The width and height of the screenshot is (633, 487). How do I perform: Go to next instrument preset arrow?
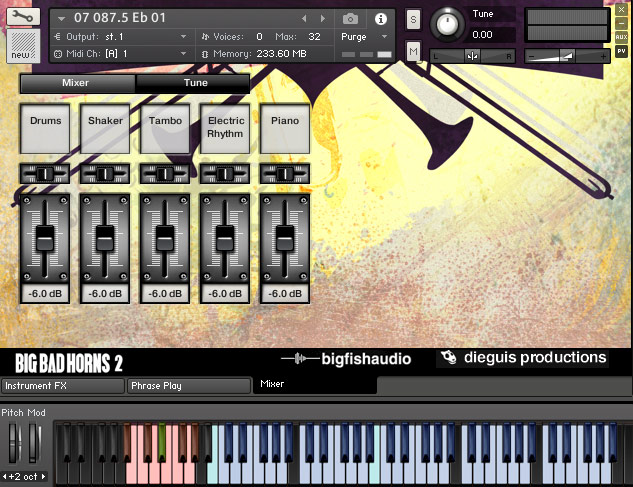(x=323, y=19)
